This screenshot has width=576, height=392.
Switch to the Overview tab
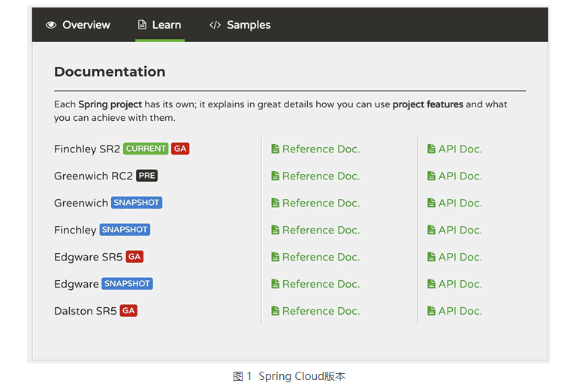(78, 25)
